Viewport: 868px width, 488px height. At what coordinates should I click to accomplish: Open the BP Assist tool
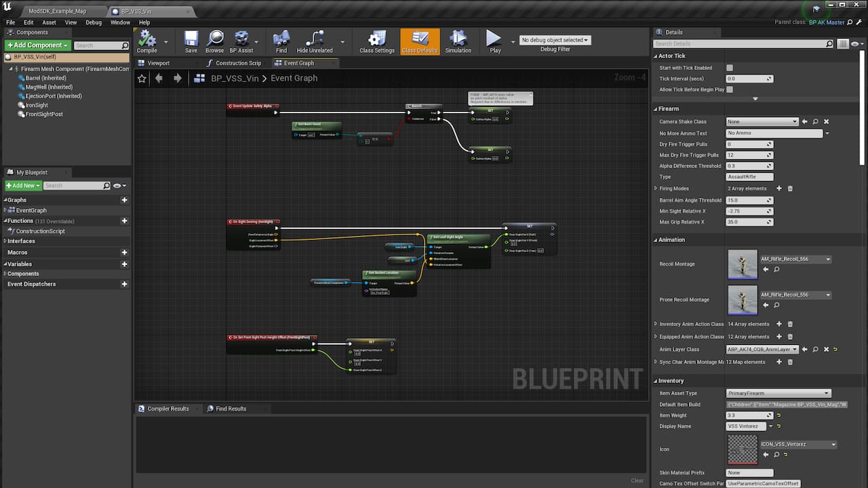[241, 41]
